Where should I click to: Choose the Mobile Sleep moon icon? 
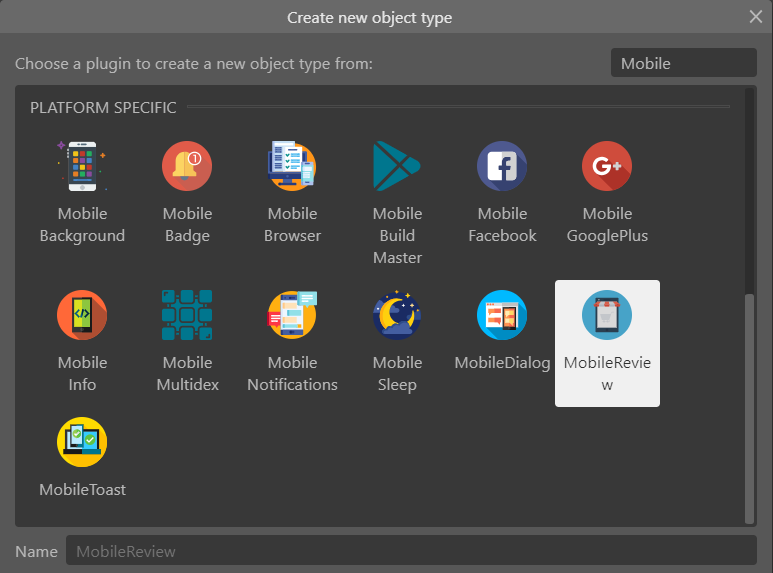[x=397, y=315]
